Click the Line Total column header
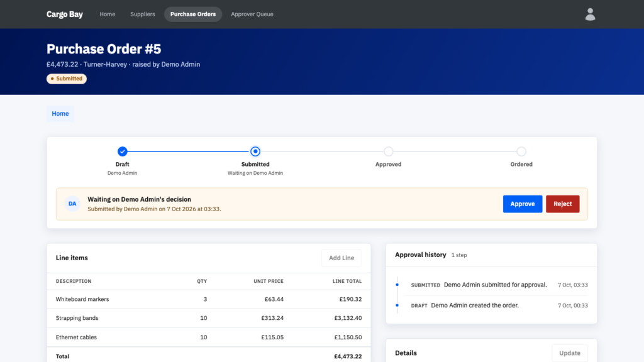Screen dimensions: 644x362 [347, 281]
